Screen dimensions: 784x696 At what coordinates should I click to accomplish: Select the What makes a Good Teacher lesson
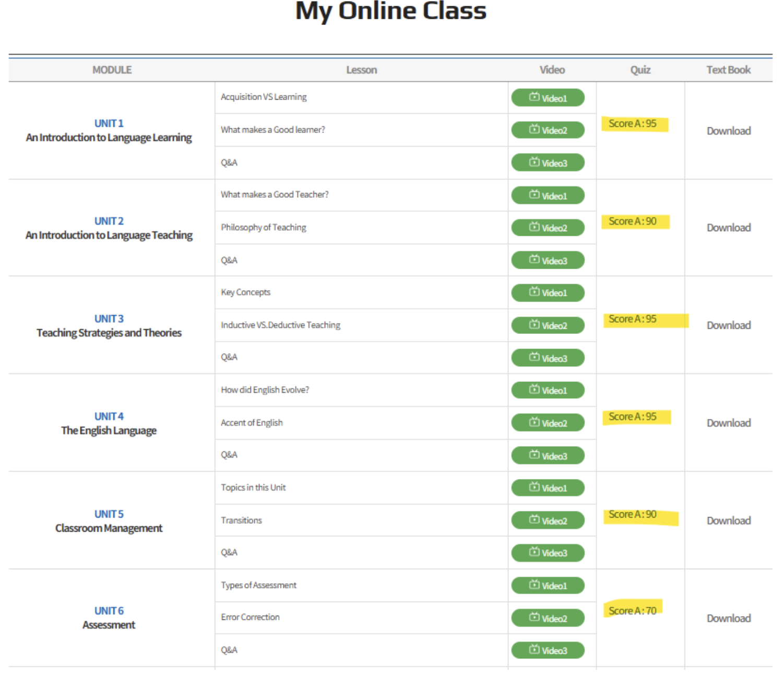tap(275, 195)
